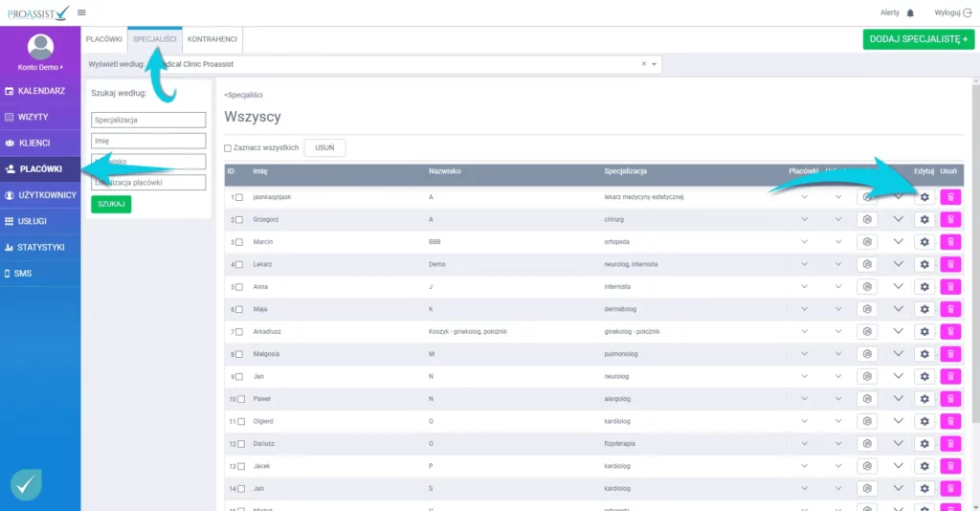
Task: Open the Alerty bell notifications
Action: (x=910, y=12)
